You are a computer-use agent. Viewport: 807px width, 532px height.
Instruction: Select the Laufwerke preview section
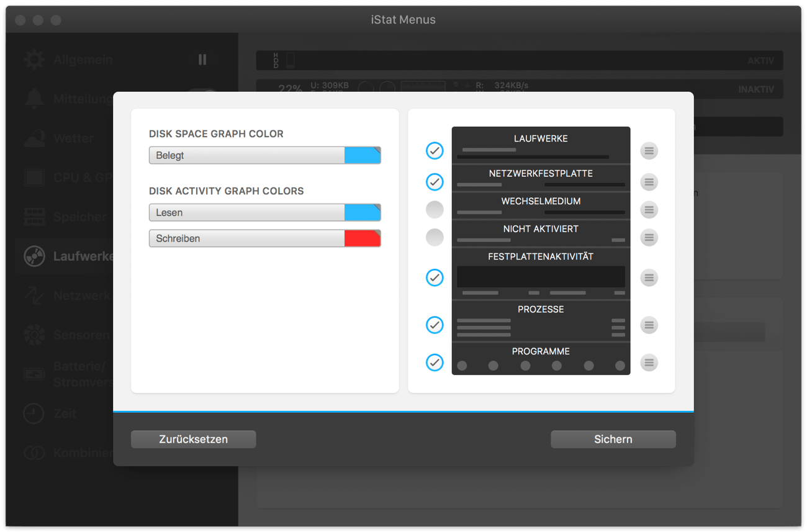click(x=541, y=145)
